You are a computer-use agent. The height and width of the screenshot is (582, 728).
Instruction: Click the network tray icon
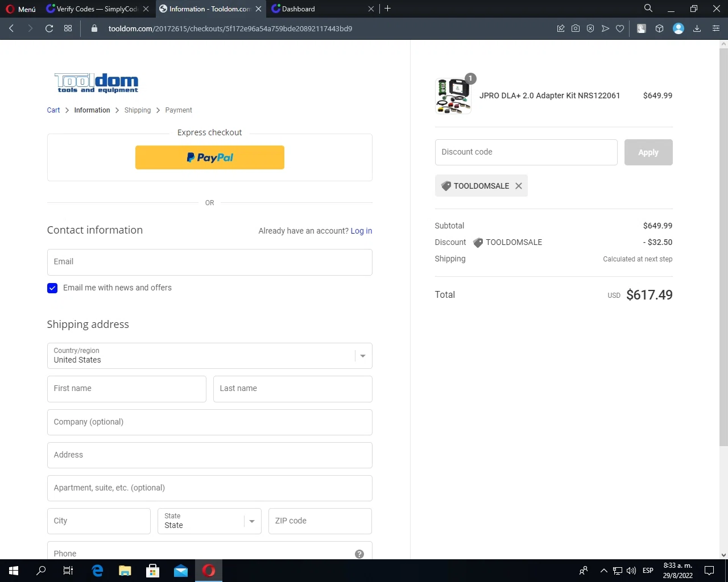pos(618,571)
